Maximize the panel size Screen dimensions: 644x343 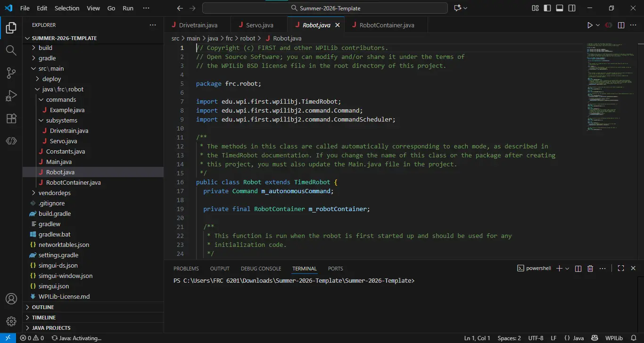(621, 268)
